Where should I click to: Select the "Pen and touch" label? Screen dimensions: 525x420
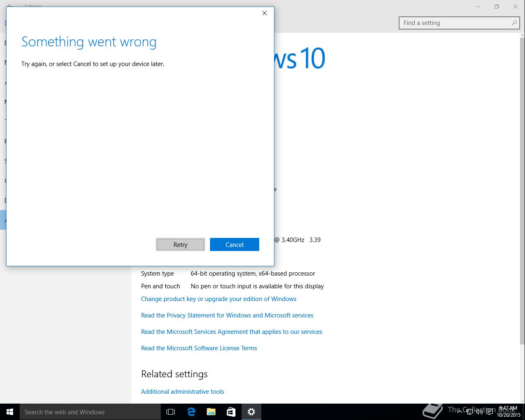[160, 286]
